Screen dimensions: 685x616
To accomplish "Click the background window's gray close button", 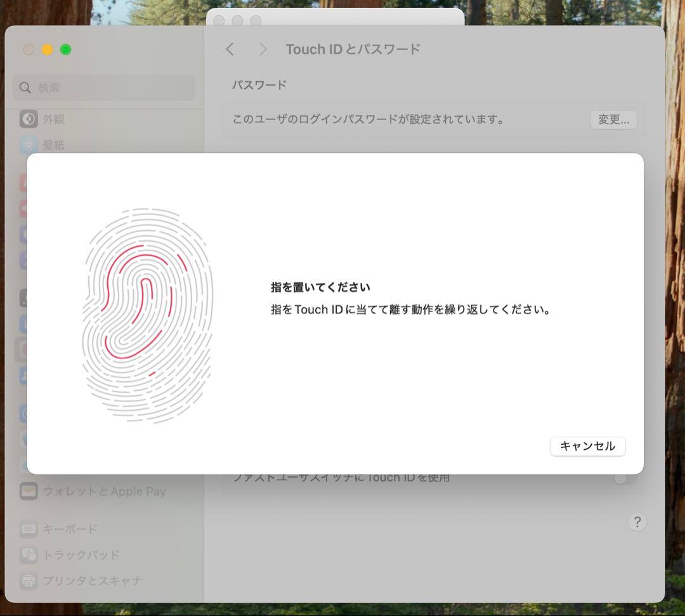I will pos(219,20).
